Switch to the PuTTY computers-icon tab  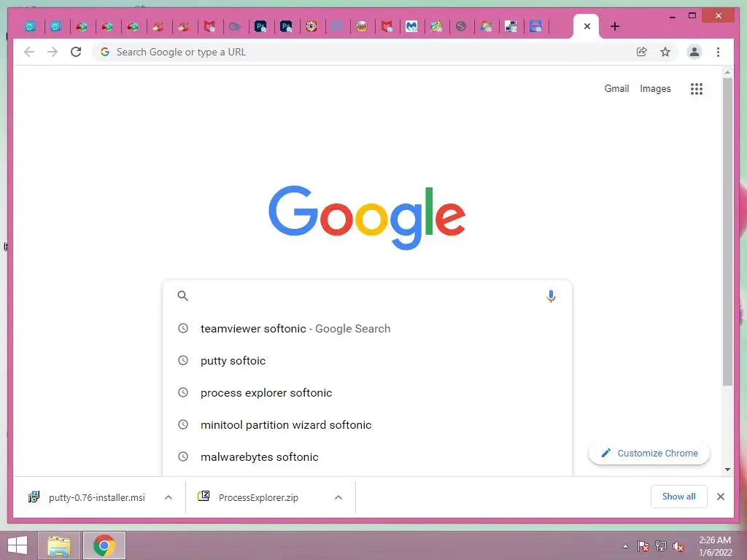pyautogui.click(x=511, y=27)
